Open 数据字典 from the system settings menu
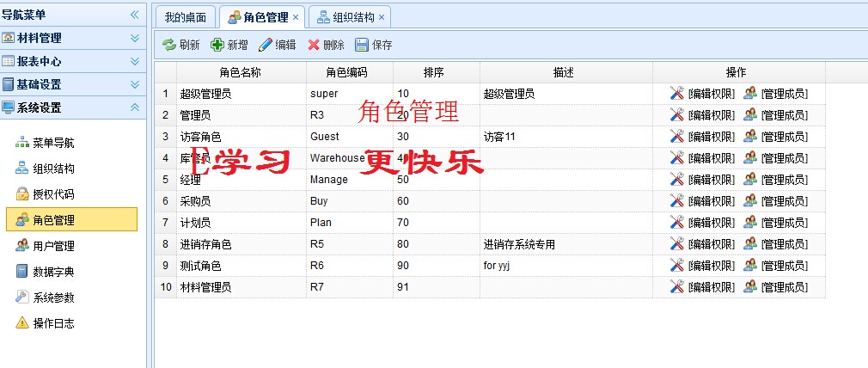The image size is (868, 368). pos(53,272)
